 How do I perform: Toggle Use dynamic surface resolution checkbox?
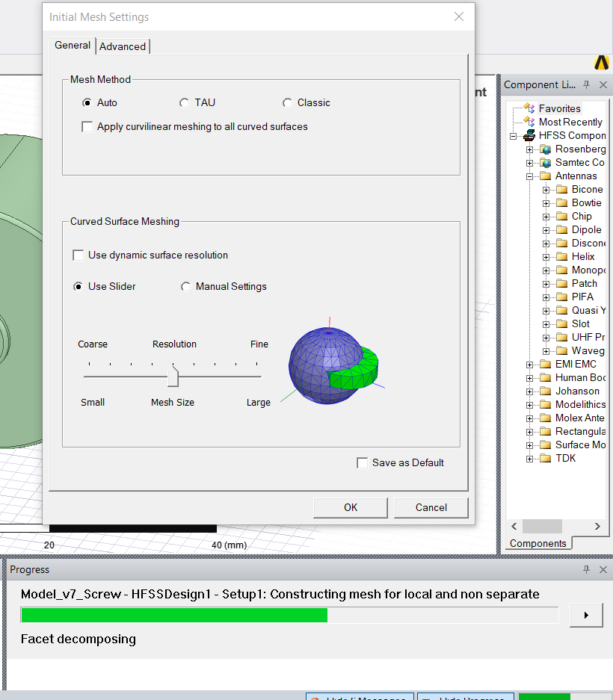(x=78, y=255)
